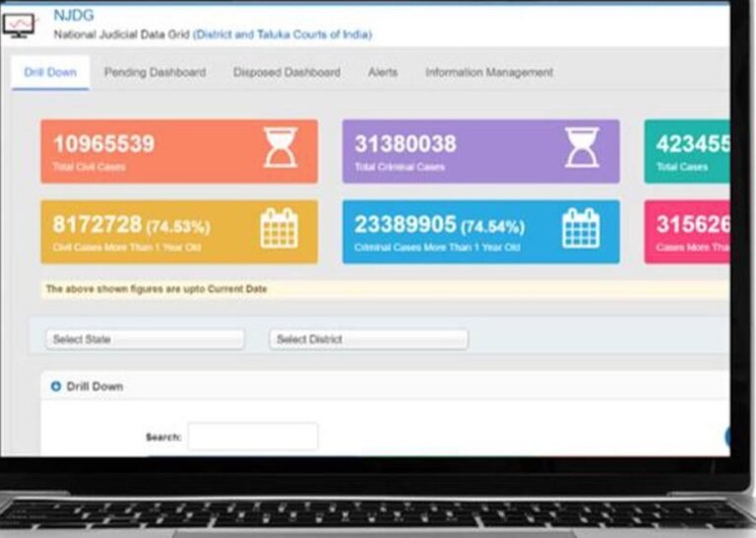Click the blue plus icon beside Drill Down

56,387
